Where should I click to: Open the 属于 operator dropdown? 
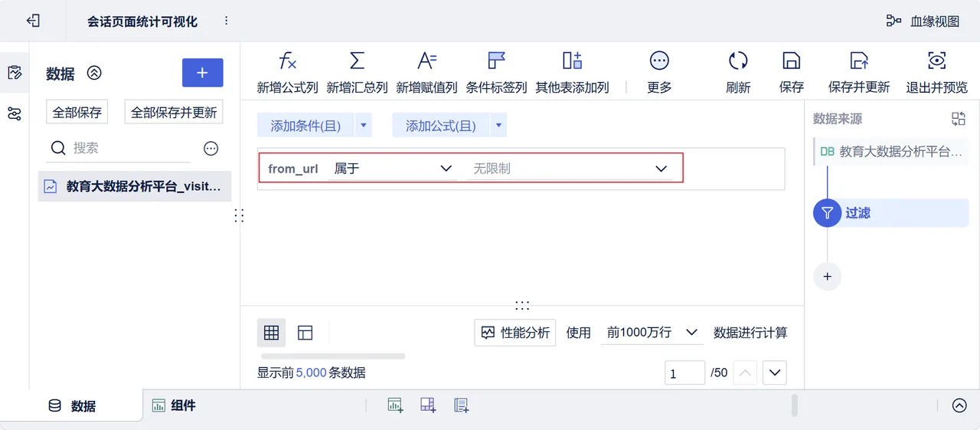pos(392,169)
